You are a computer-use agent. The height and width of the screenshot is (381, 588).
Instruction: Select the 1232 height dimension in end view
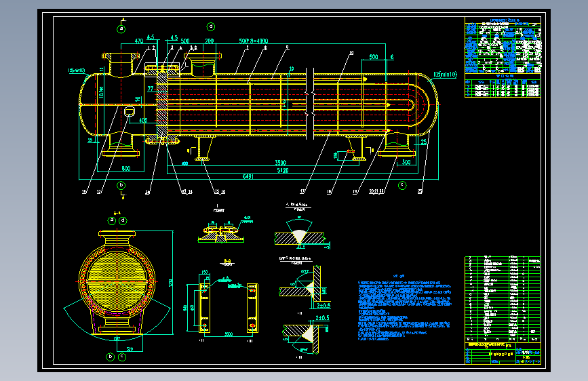coord(171,283)
